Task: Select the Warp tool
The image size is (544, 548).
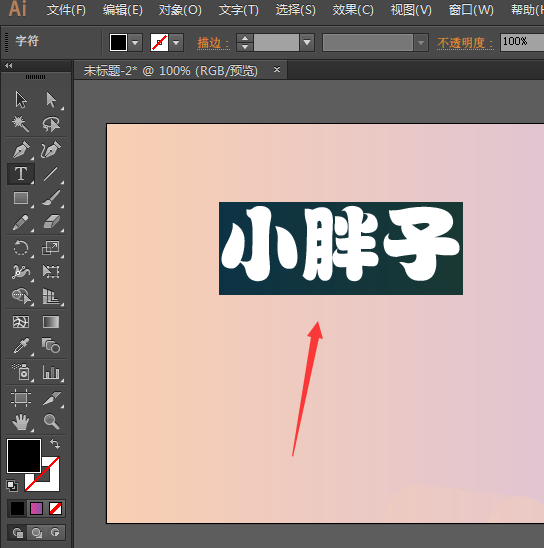Action: point(21,272)
